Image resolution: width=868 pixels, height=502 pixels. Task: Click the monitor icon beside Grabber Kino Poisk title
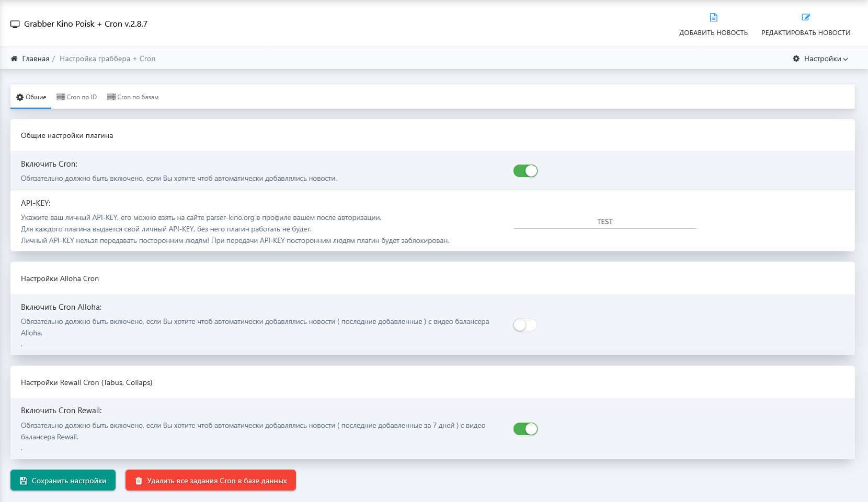pos(15,24)
